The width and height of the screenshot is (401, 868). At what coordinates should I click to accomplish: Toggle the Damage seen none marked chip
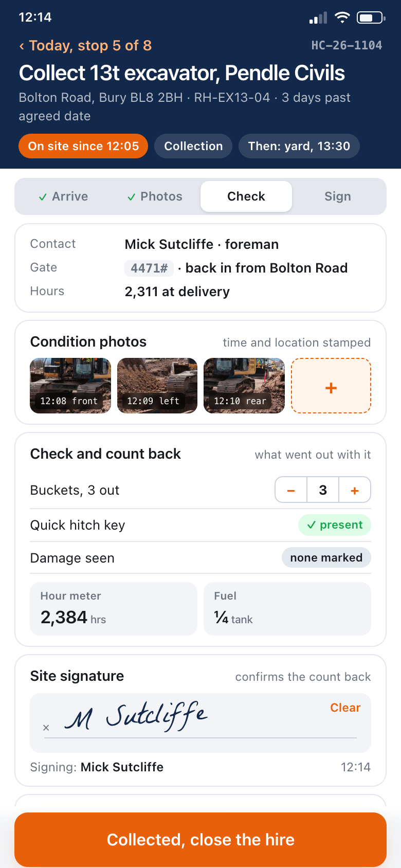coord(326,557)
